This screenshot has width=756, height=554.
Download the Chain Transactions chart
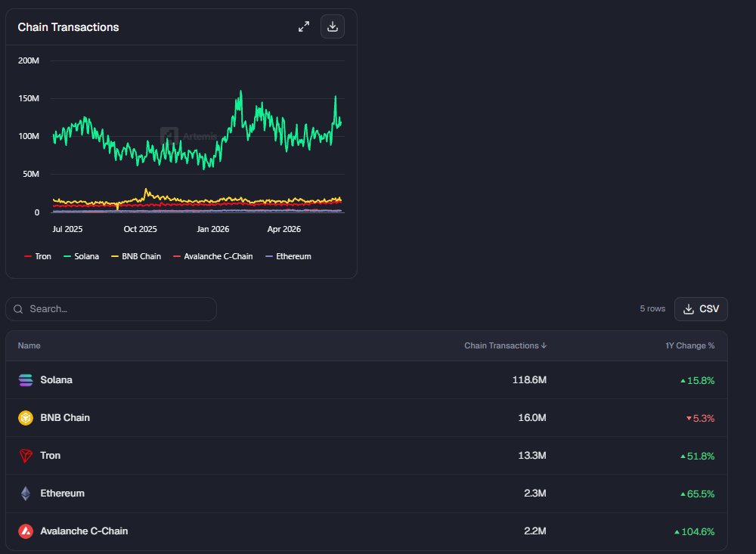coord(333,26)
